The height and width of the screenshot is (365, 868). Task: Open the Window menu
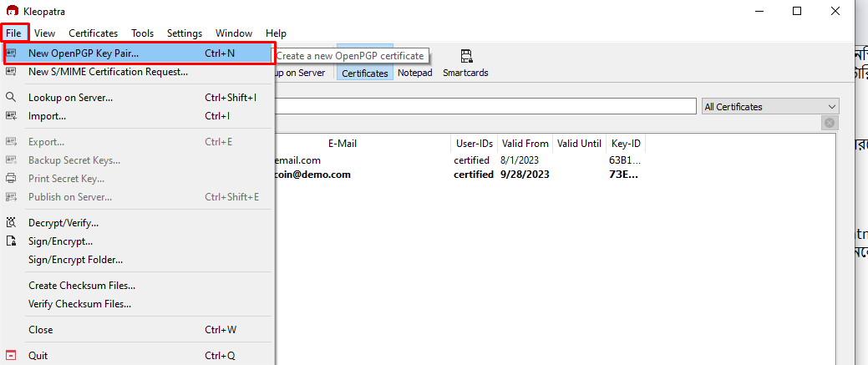(234, 33)
